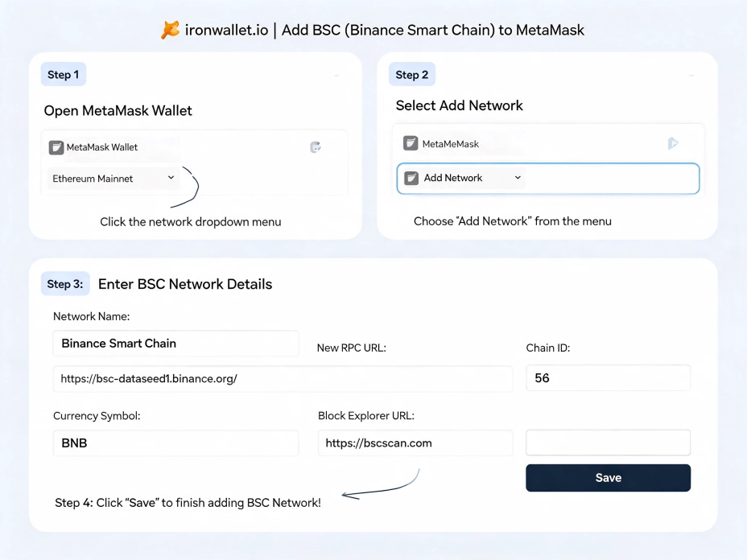Click the Save button
Screen dimensions: 747x560
pyautogui.click(x=609, y=478)
